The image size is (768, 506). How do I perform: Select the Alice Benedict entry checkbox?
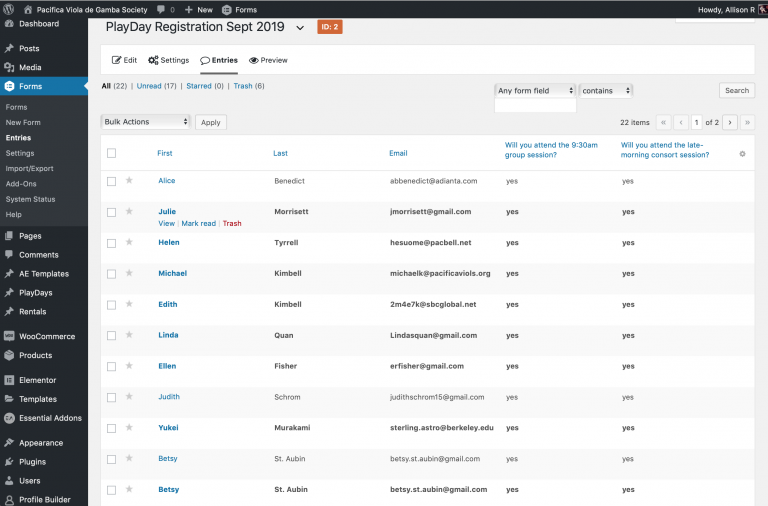(112, 181)
